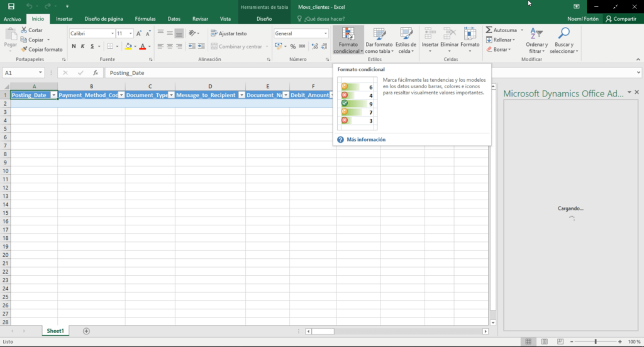The image size is (644, 347).
Task: Click the zoom slider in status bar
Action: 595,341
